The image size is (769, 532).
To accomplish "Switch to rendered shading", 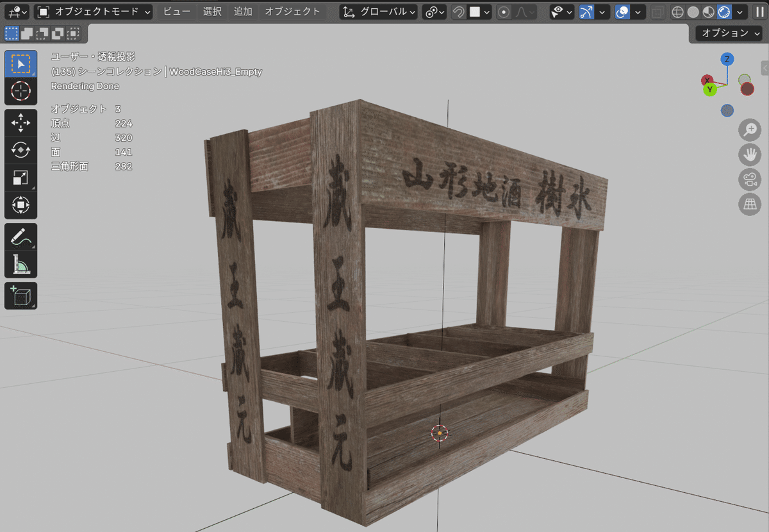I will pyautogui.click(x=724, y=12).
